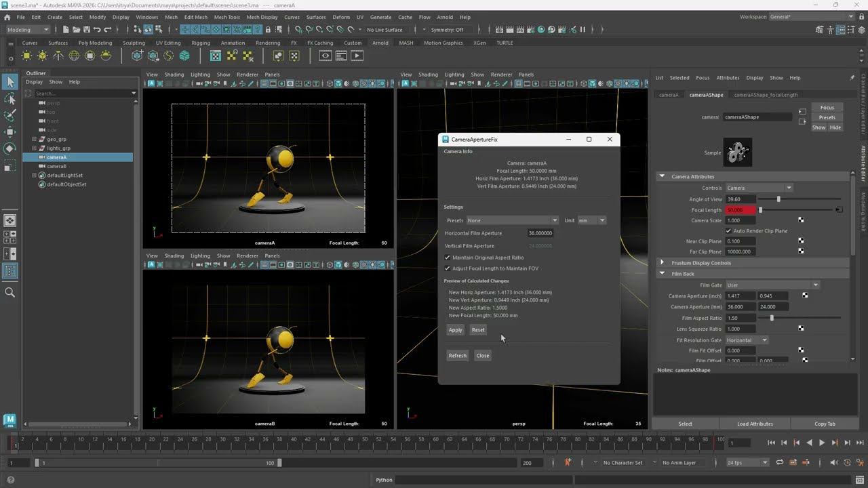Click the Save Scene icon on the toolbar
The image size is (868, 488).
86,30
